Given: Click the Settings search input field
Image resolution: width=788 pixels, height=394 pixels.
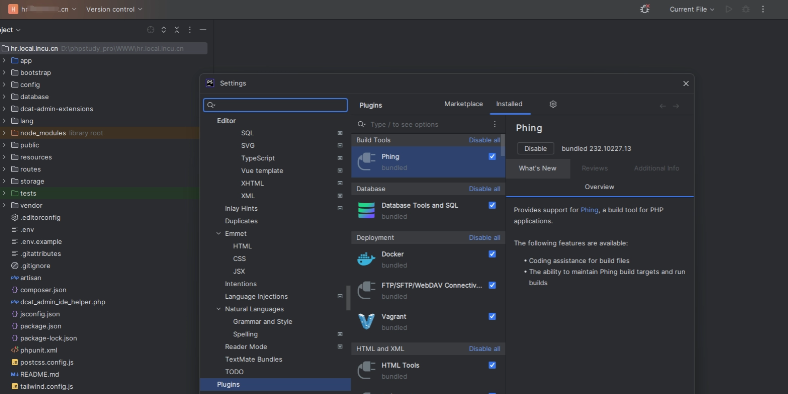Looking at the screenshot, I should (x=275, y=105).
